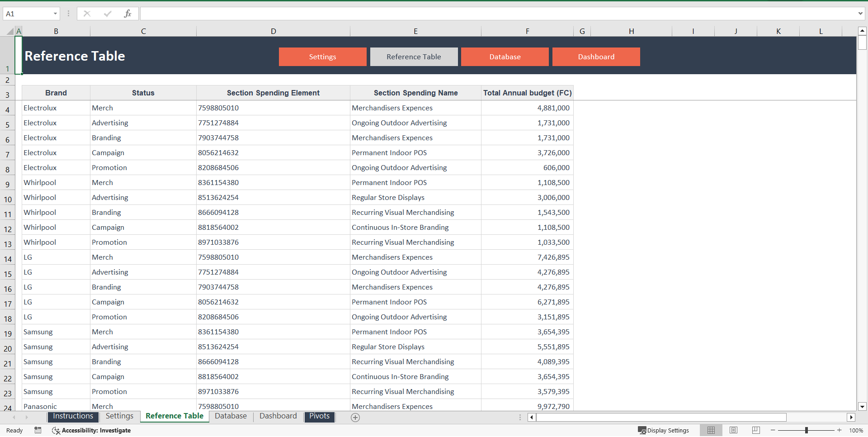Viewport: 868px width, 437px height.
Task: Select Continuous In-Store Branding in row 12
Action: (x=415, y=227)
